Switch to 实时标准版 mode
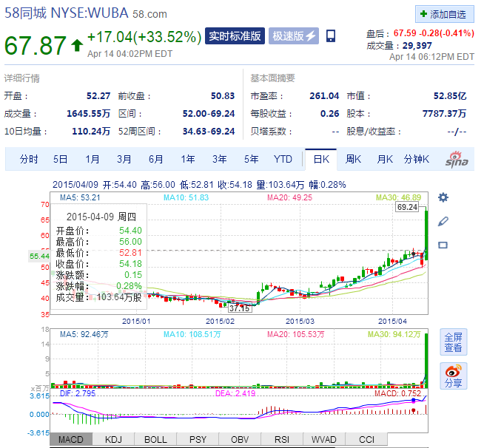Viewport: 484px width, 448px height. tap(235, 35)
